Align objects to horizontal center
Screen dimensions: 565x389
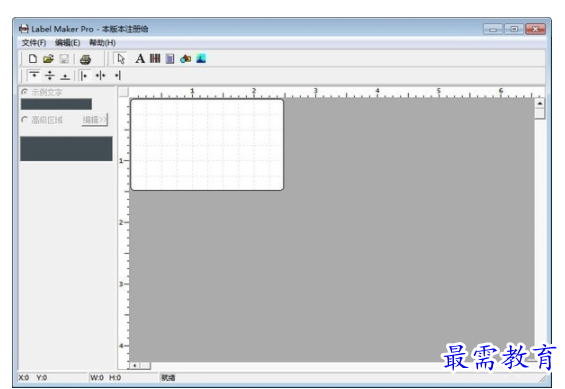(x=101, y=76)
